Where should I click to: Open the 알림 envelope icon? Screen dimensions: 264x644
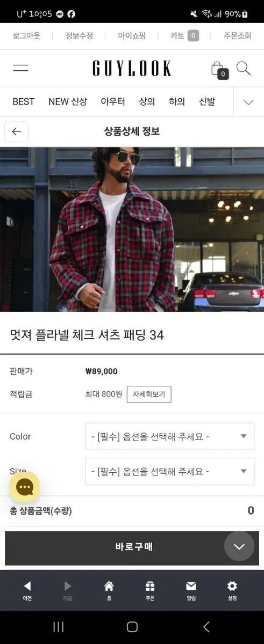[191, 590]
